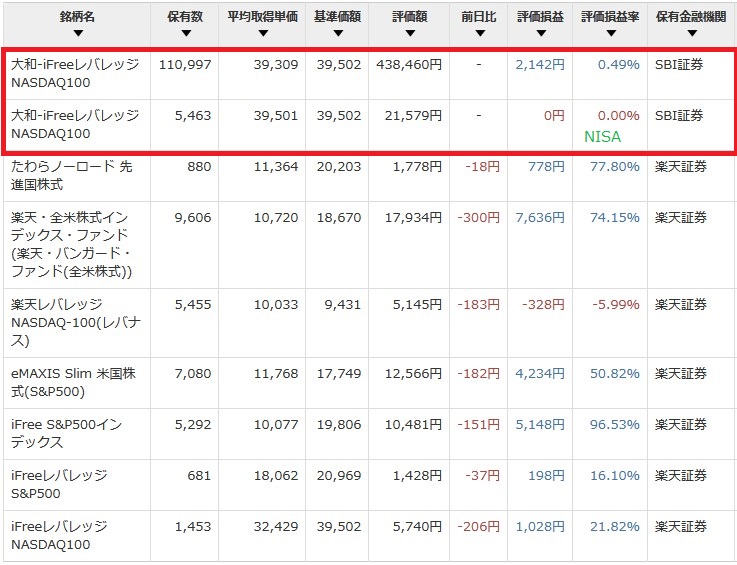The width and height of the screenshot is (737, 565).
Task: Click the 74.15% profit rate
Action: (x=615, y=218)
